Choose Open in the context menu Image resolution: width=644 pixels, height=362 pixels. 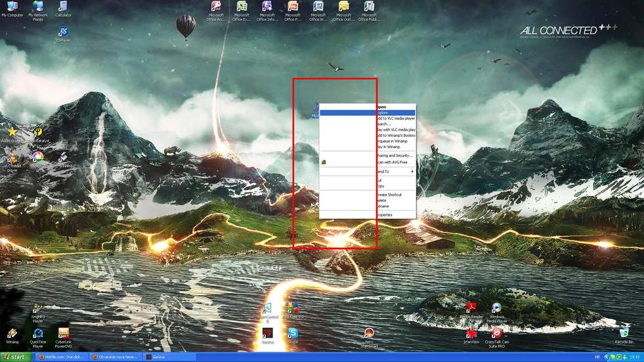pos(368,107)
